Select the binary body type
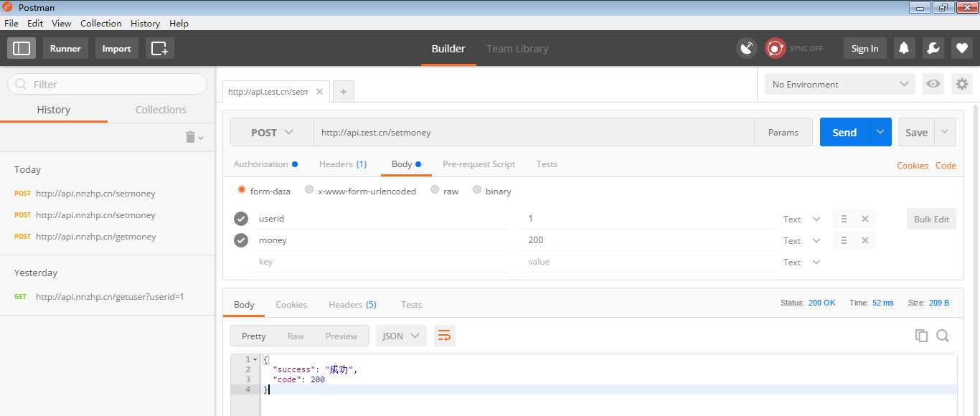Image resolution: width=980 pixels, height=416 pixels. click(x=477, y=190)
